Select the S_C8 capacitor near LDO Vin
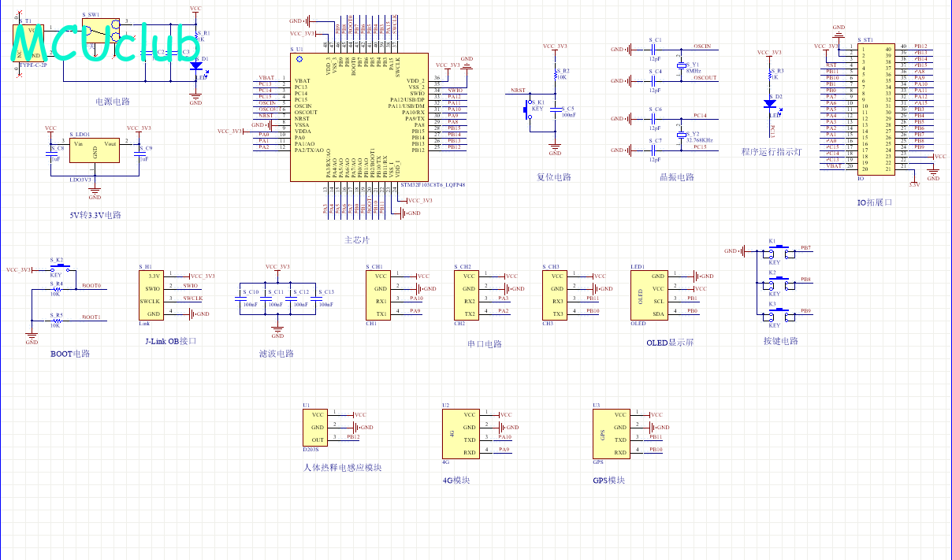Screen dimensions: 952x560 pos(51,153)
